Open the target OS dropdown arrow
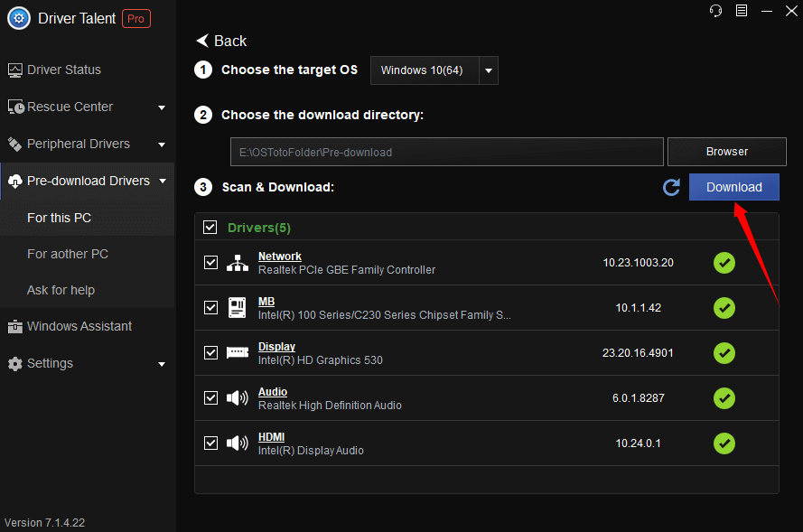The width and height of the screenshot is (803, 532). click(489, 70)
